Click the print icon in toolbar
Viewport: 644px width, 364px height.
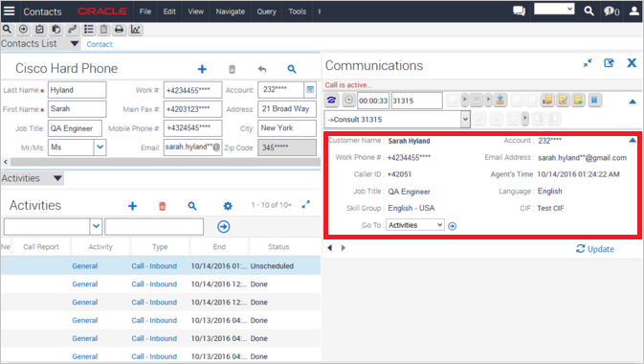119,29
